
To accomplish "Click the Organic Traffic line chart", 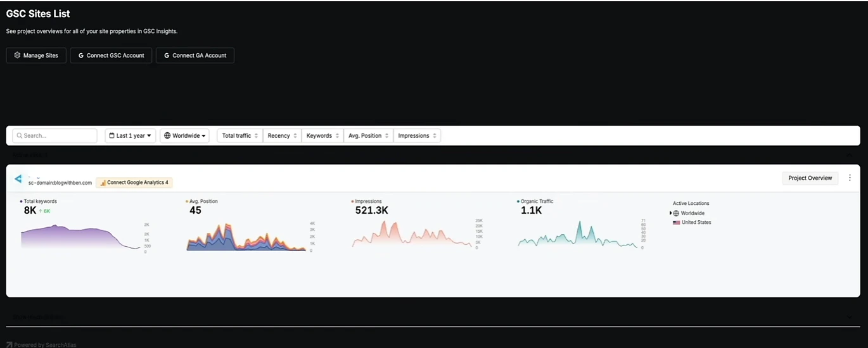I will pyautogui.click(x=577, y=234).
